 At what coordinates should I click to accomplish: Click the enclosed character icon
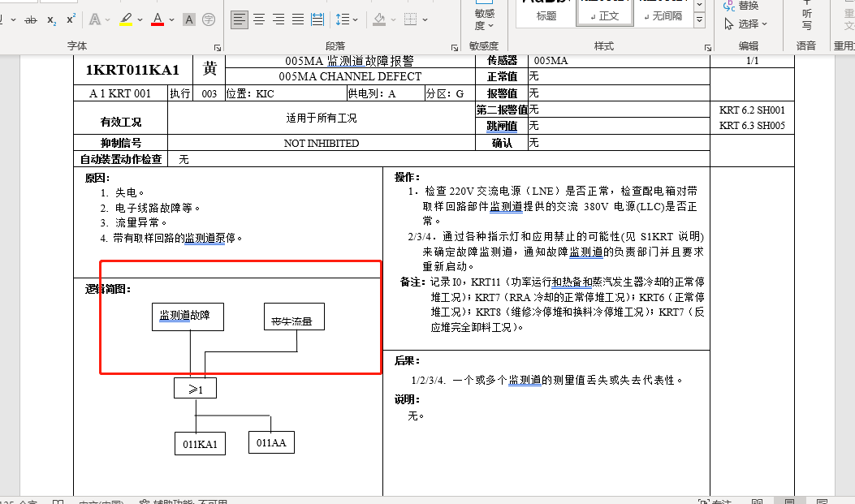tap(209, 19)
